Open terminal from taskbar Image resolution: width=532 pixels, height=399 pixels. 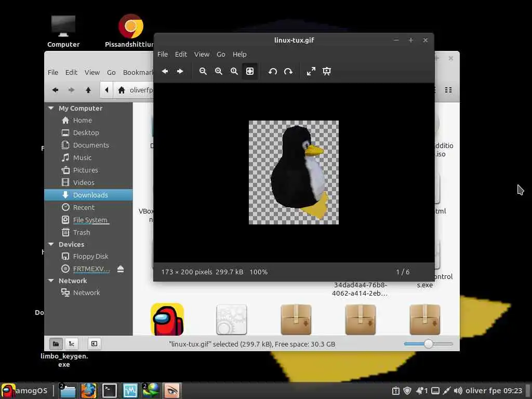point(110,391)
